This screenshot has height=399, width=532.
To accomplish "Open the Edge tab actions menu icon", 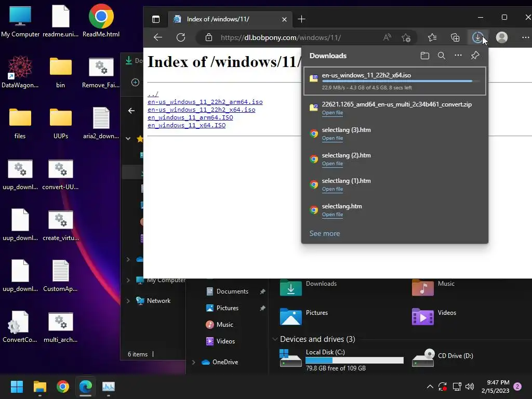I will pos(156,19).
